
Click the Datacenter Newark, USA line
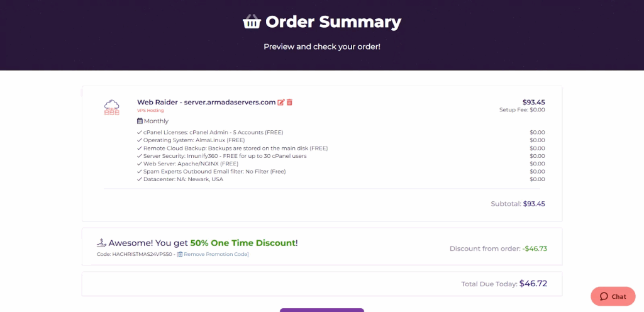[183, 179]
